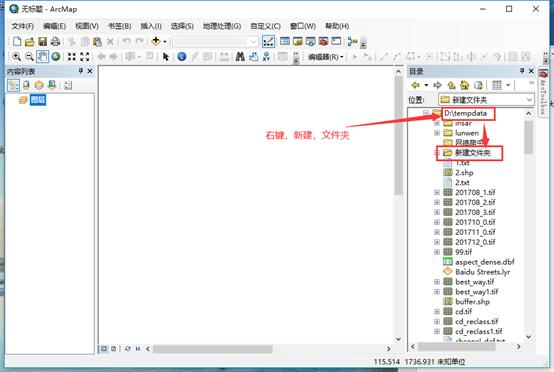Viewport: 554px width, 372px height.
Task: Go to home folder in Catalog
Action: [464, 85]
